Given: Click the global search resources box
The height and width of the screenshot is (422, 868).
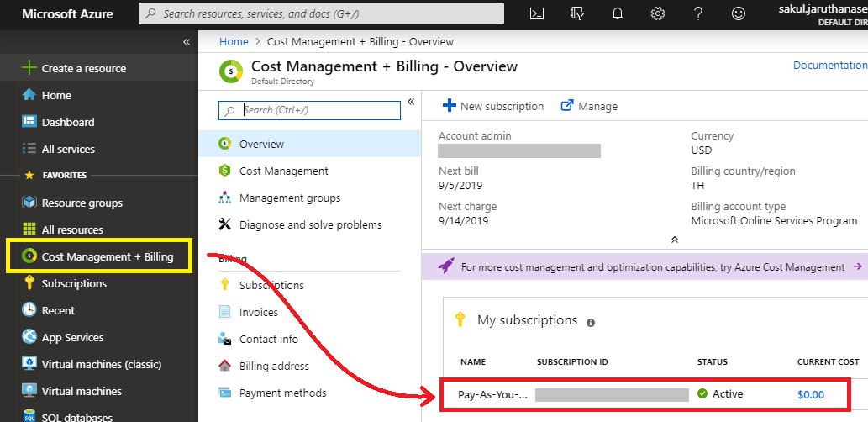Looking at the screenshot, I should pos(321,13).
